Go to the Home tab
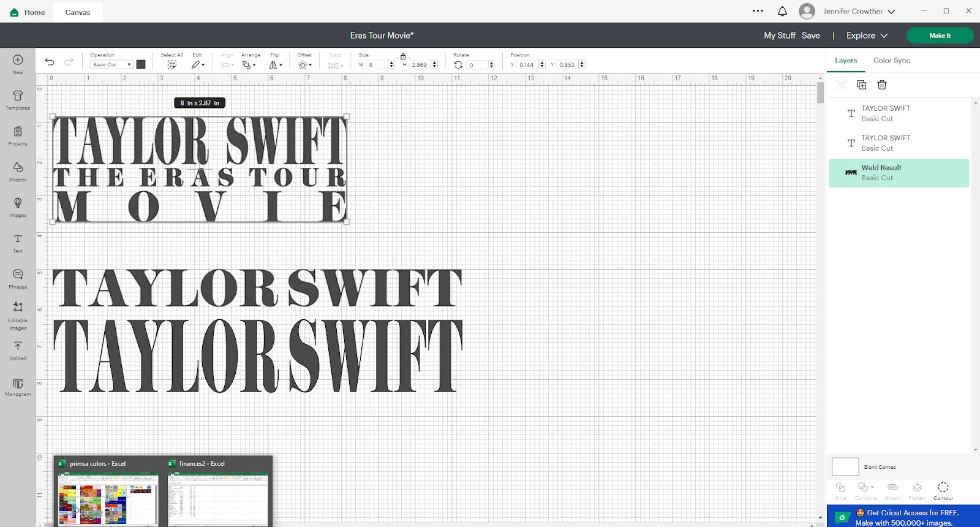The image size is (980, 527). (x=28, y=12)
